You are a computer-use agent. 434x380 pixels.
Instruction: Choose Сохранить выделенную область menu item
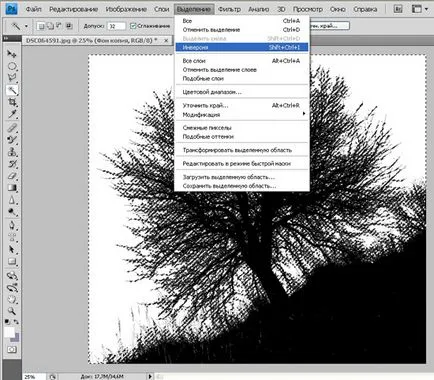[x=242, y=186]
